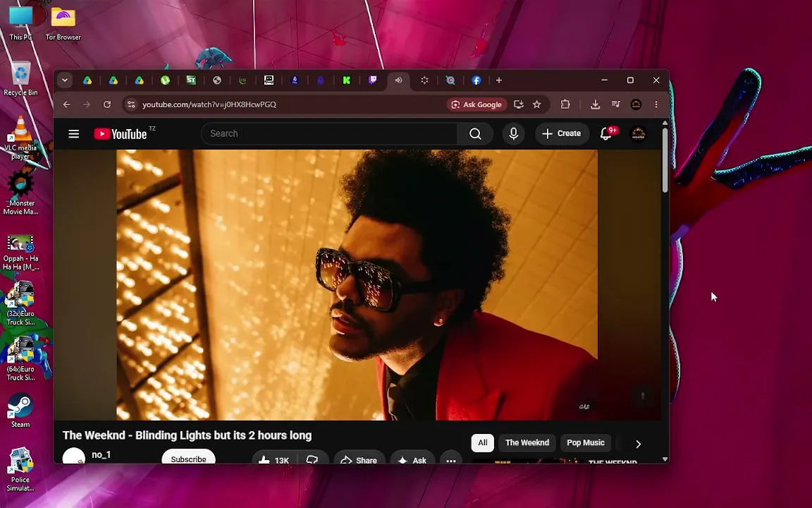This screenshot has height=508, width=812.
Task: Select the Steam desktop shortcut
Action: point(20,411)
